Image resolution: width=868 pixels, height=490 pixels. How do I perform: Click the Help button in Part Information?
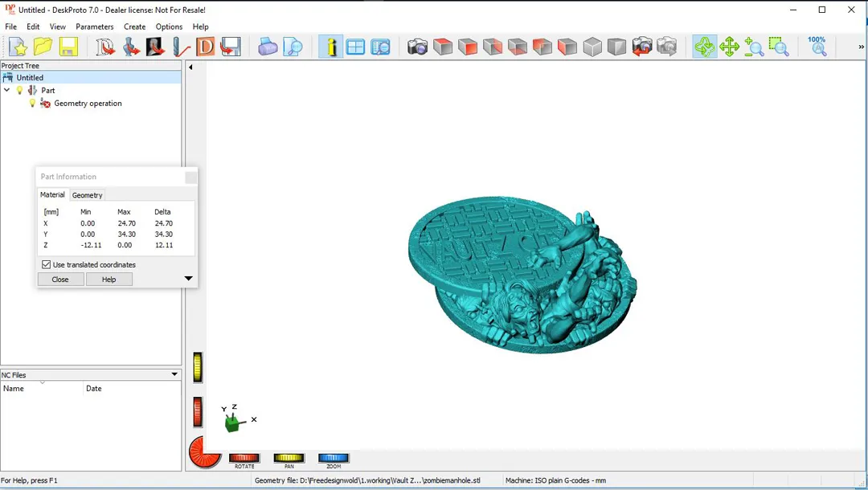tap(109, 280)
